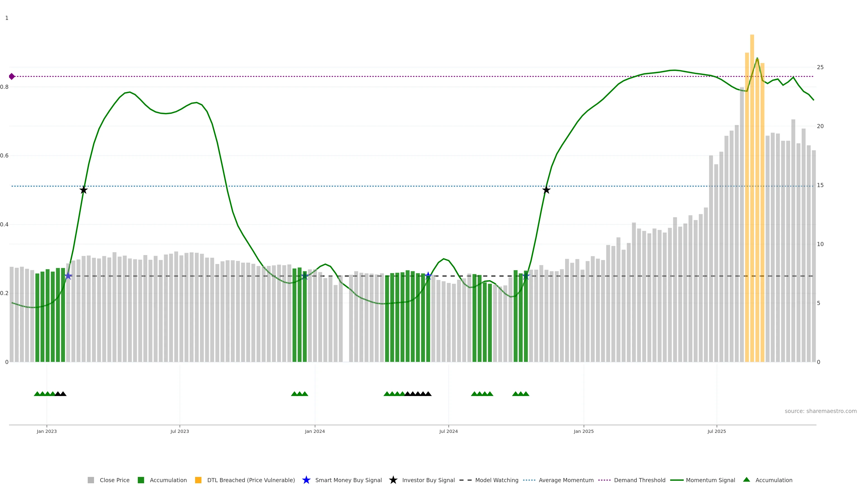The height and width of the screenshot is (488, 868).
Task: Toggle the DTL Breached orange legend entry
Action: pos(198,480)
